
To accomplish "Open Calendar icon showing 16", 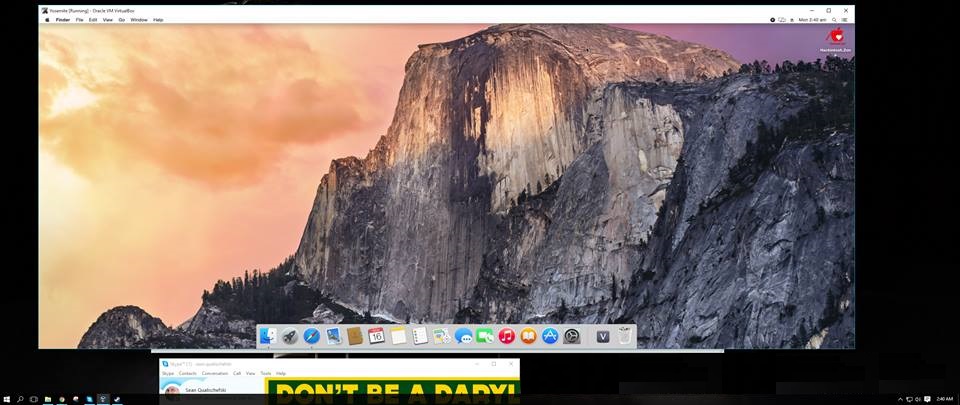I will pyautogui.click(x=377, y=335).
